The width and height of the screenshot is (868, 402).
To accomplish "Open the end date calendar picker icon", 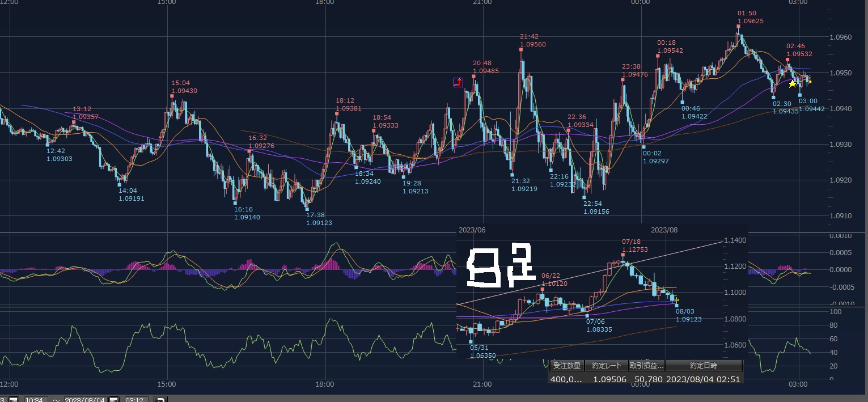I will pyautogui.click(x=114, y=399).
